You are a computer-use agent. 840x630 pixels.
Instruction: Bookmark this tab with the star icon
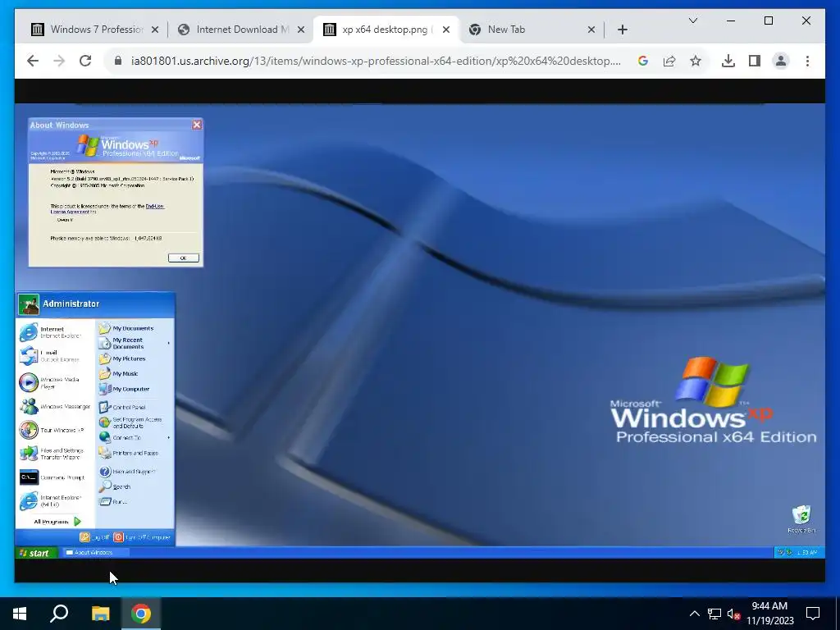(x=696, y=61)
